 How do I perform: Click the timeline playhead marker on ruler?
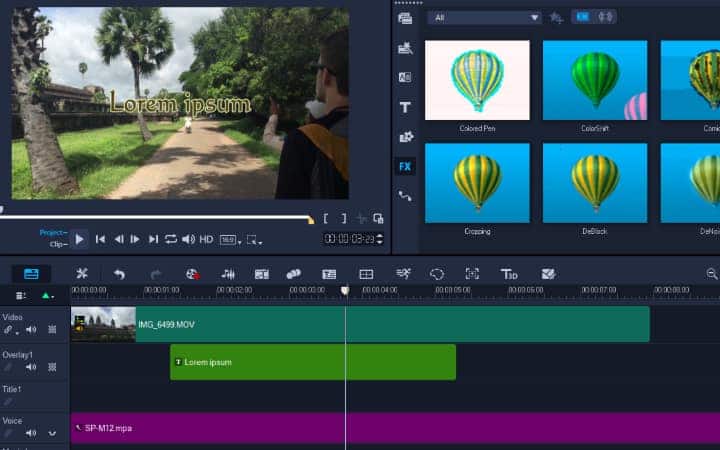(345, 290)
